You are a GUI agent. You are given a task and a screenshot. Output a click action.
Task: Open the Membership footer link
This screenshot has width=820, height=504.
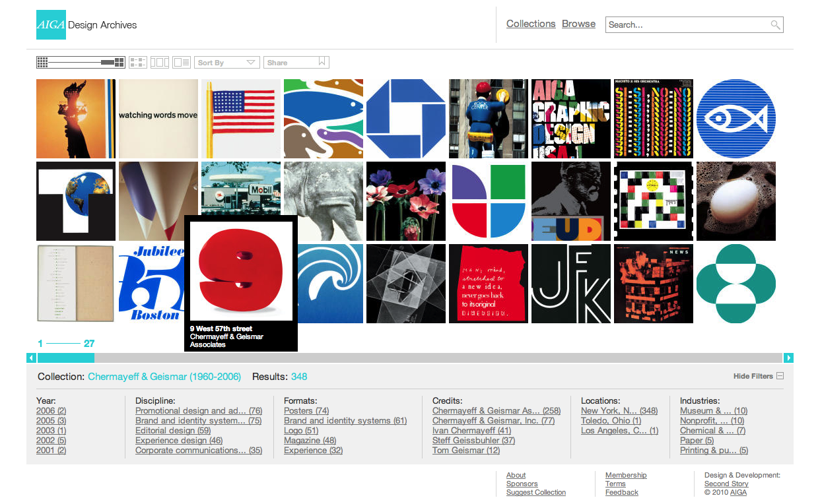[626, 476]
